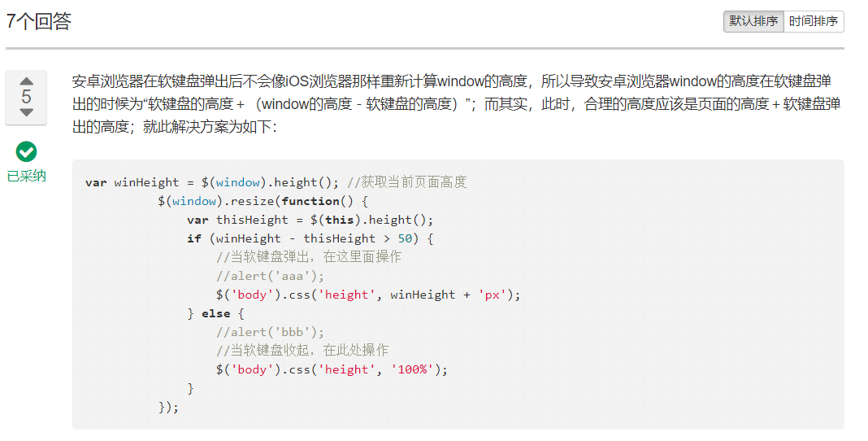This screenshot has width=868, height=441.
Task: Click the //当软键盘收起 comment line
Action: coord(302,350)
